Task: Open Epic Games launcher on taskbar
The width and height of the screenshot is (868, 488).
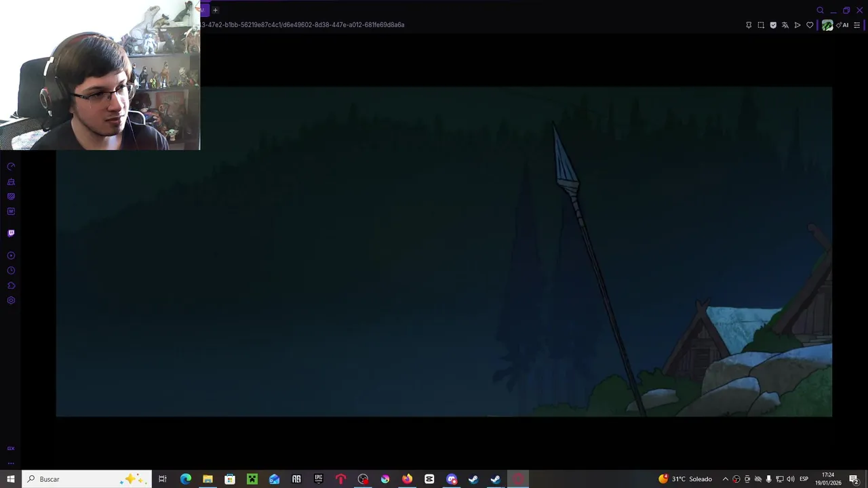Action: 319,479
